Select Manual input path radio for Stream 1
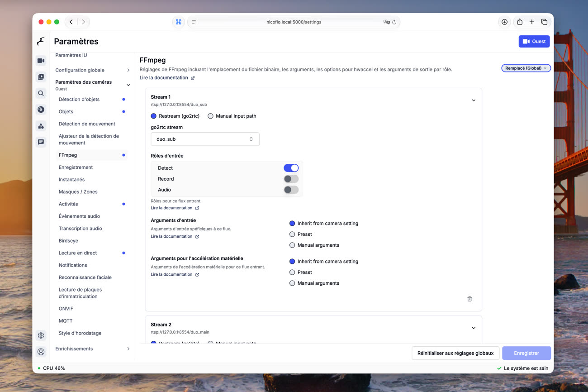This screenshot has height=392, width=588. coord(210,116)
